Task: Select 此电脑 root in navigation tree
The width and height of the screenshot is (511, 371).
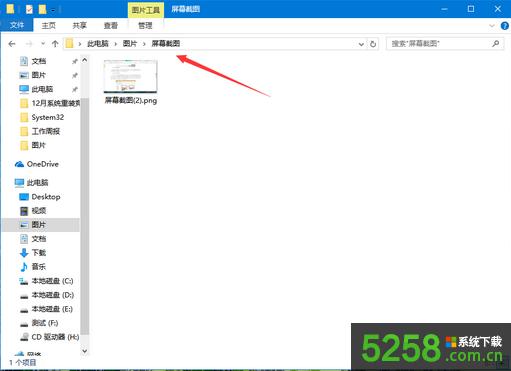Action: [x=37, y=183]
